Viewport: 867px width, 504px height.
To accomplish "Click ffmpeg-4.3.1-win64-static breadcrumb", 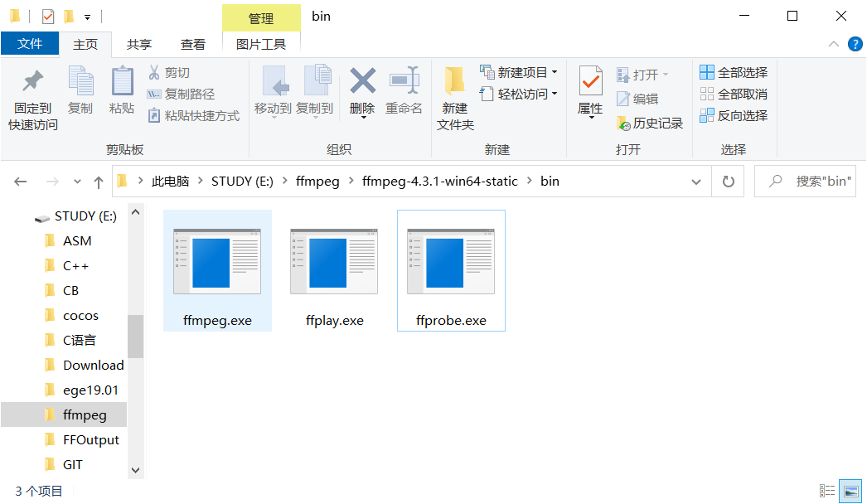I will [440, 182].
